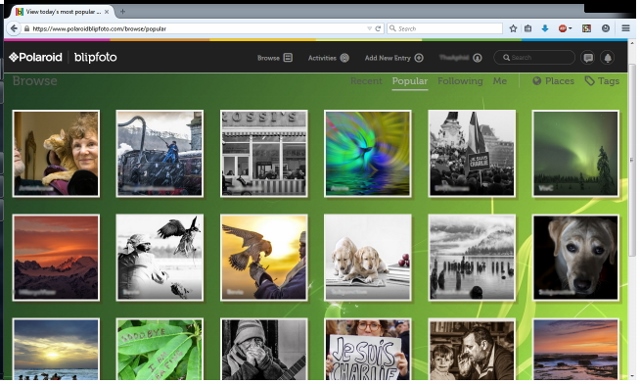Open the user profile menu in header
Viewport: 640px width, 384px height.
pyautogui.click(x=460, y=58)
